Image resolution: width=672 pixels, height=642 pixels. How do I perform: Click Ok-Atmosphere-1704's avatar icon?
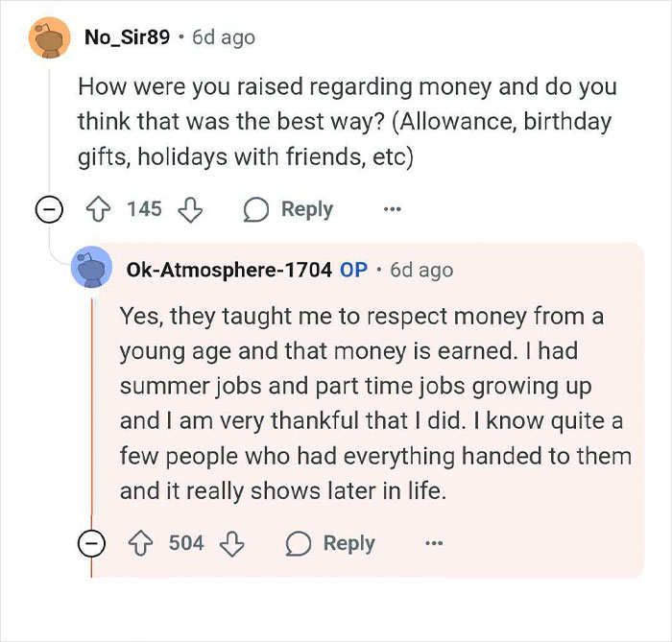(x=92, y=270)
